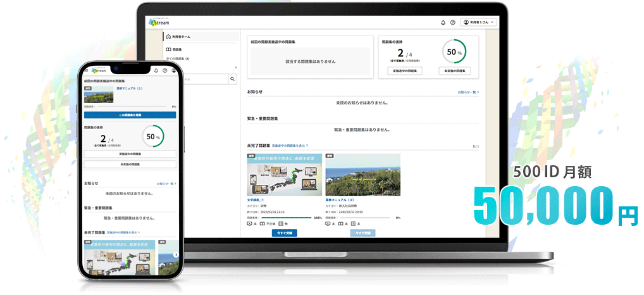Click the 50% progress ring on laptop
The image size is (644, 295).
pos(454,52)
